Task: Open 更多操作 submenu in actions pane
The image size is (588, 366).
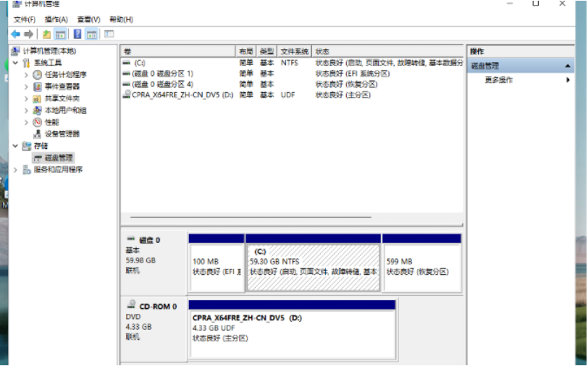Action: pos(527,80)
